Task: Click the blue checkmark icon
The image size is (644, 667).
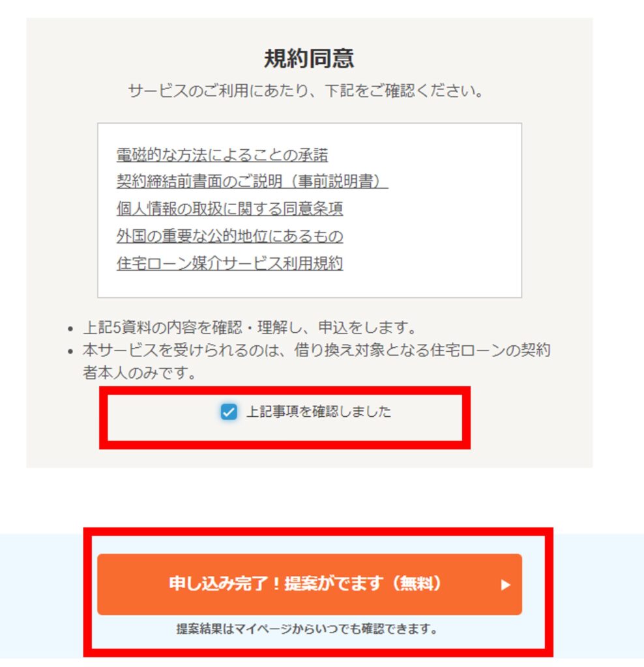Action: click(x=229, y=412)
